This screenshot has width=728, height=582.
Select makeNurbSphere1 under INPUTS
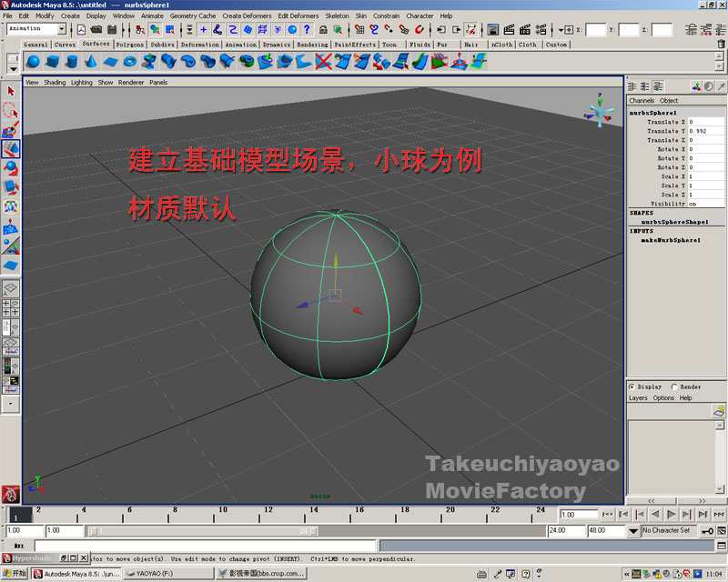(669, 239)
